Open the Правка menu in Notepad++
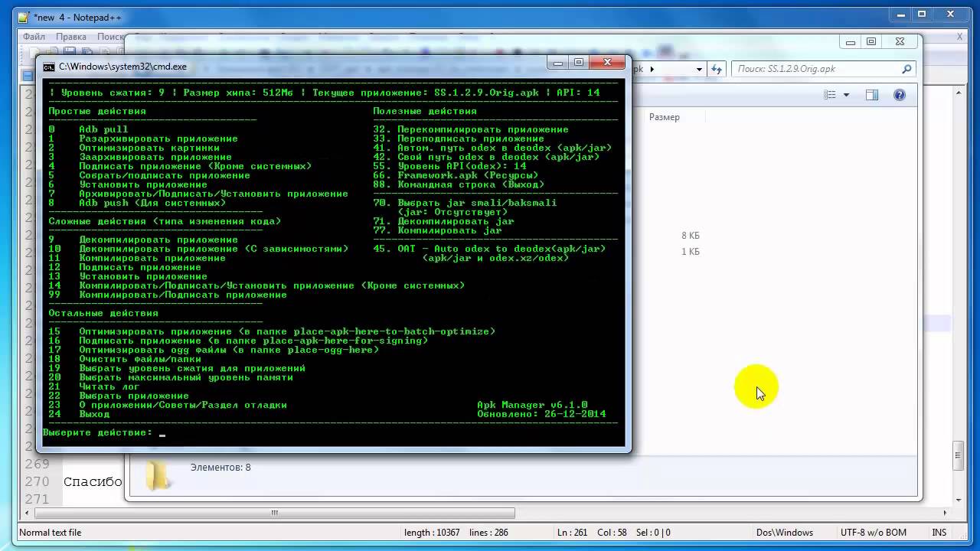 pos(71,37)
